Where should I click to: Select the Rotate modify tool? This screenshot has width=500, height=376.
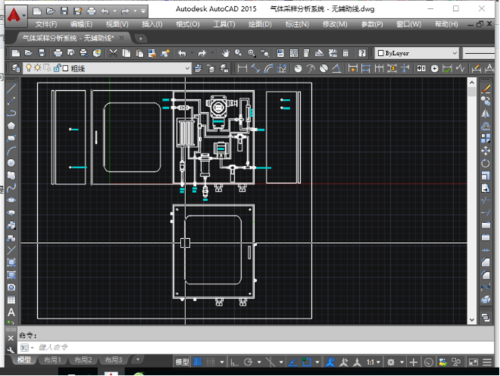tap(486, 163)
